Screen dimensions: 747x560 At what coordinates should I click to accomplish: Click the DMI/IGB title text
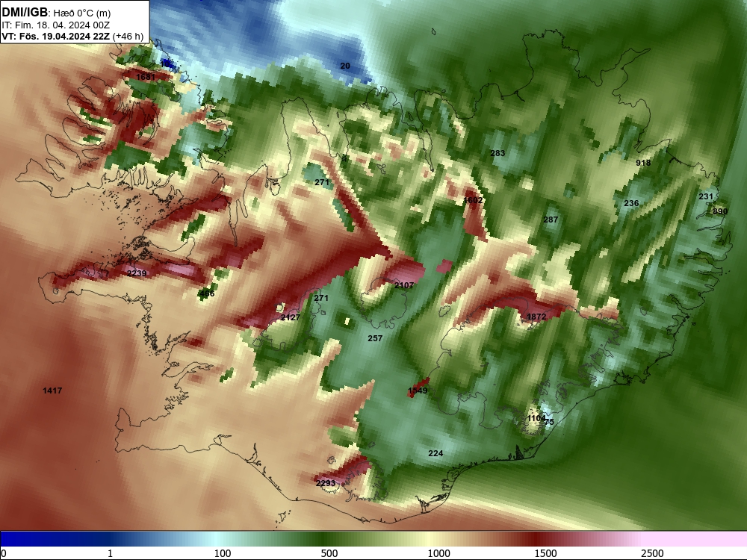click(25, 13)
